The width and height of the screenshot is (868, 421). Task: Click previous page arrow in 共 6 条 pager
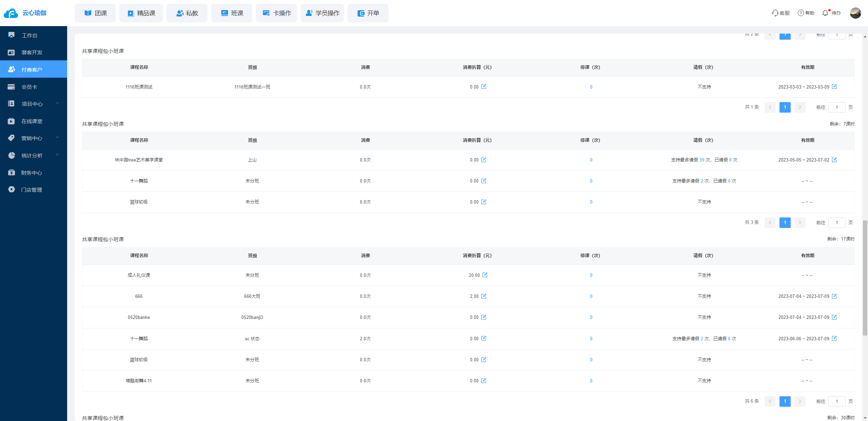coord(770,401)
